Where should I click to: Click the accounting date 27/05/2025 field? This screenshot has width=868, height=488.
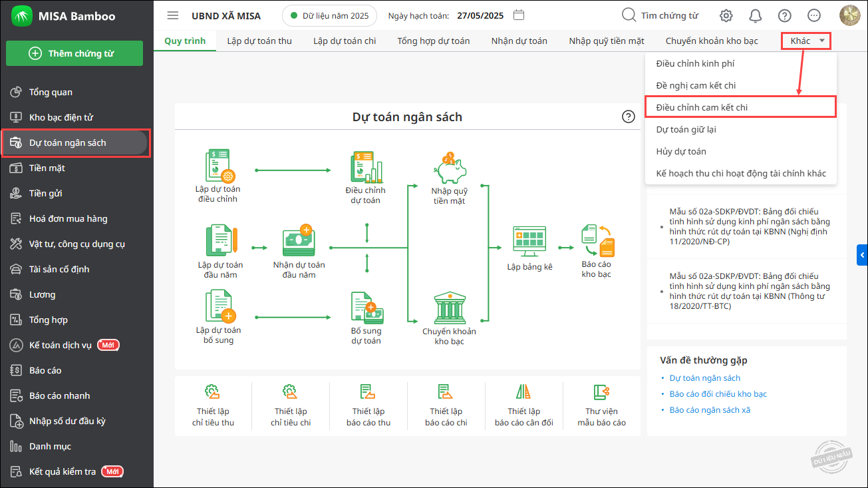(x=482, y=15)
